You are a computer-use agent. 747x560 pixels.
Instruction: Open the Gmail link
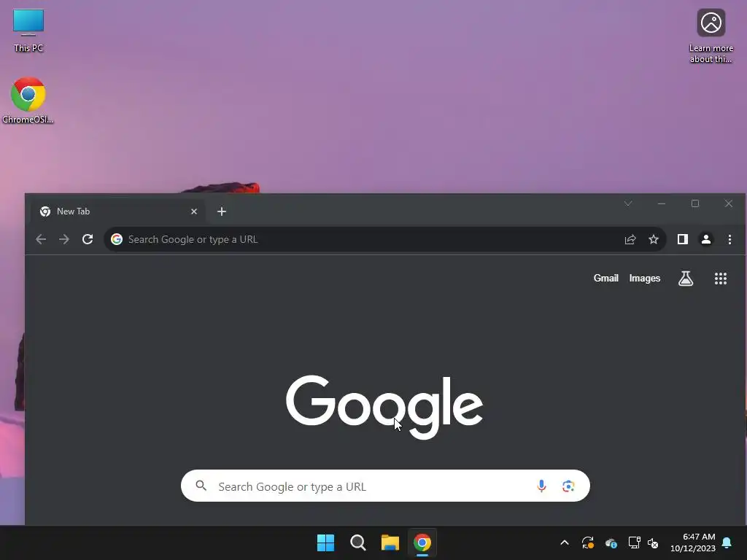click(605, 278)
